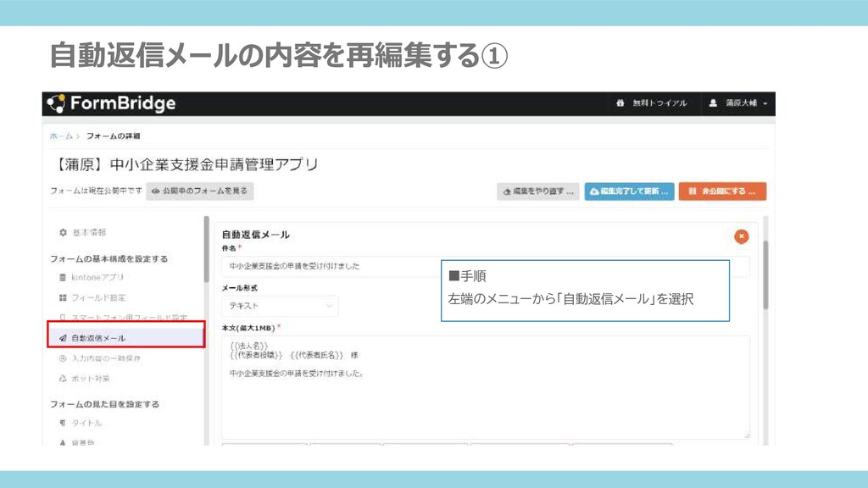The height and width of the screenshot is (488, 868).
Task: Click the paragraph icon beside タイトル
Action: coord(63,424)
